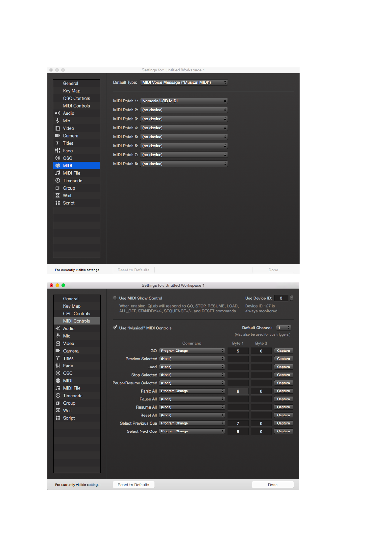Viewport: 392px width, 554px height.
Task: Open the GO command dropdown
Action: pyautogui.click(x=192, y=351)
